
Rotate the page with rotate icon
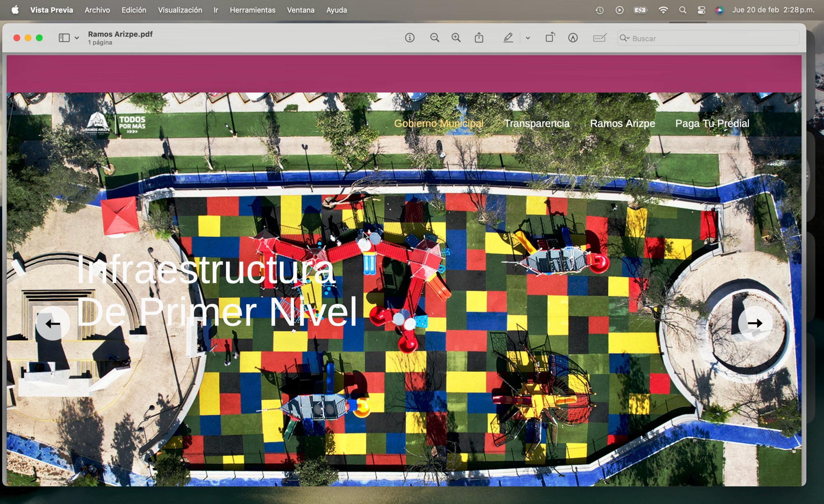550,37
